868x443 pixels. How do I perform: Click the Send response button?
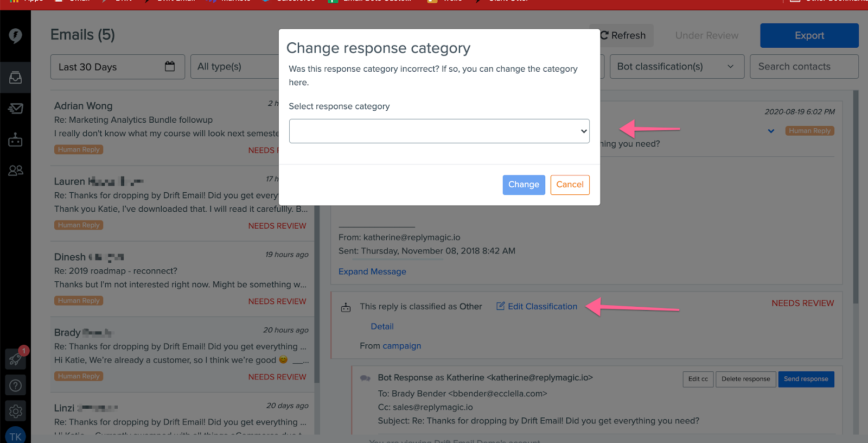[806, 379]
